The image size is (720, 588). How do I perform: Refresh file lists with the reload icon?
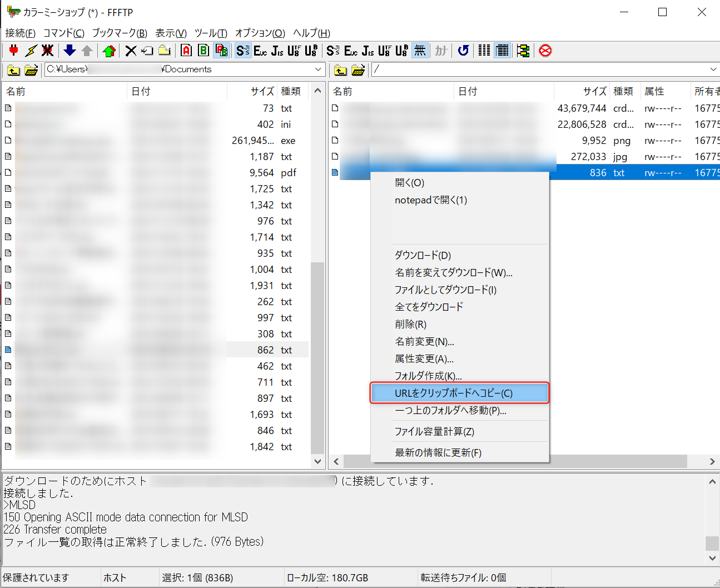[x=463, y=51]
